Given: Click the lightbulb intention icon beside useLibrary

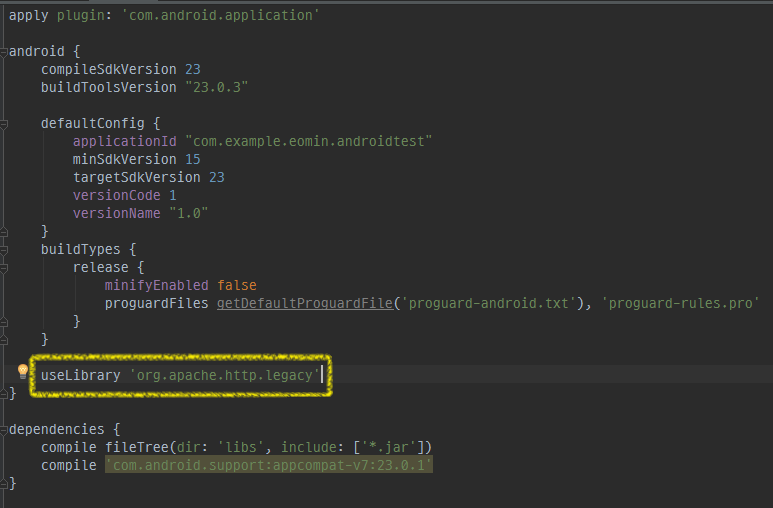Looking at the screenshot, I should pos(23,371).
